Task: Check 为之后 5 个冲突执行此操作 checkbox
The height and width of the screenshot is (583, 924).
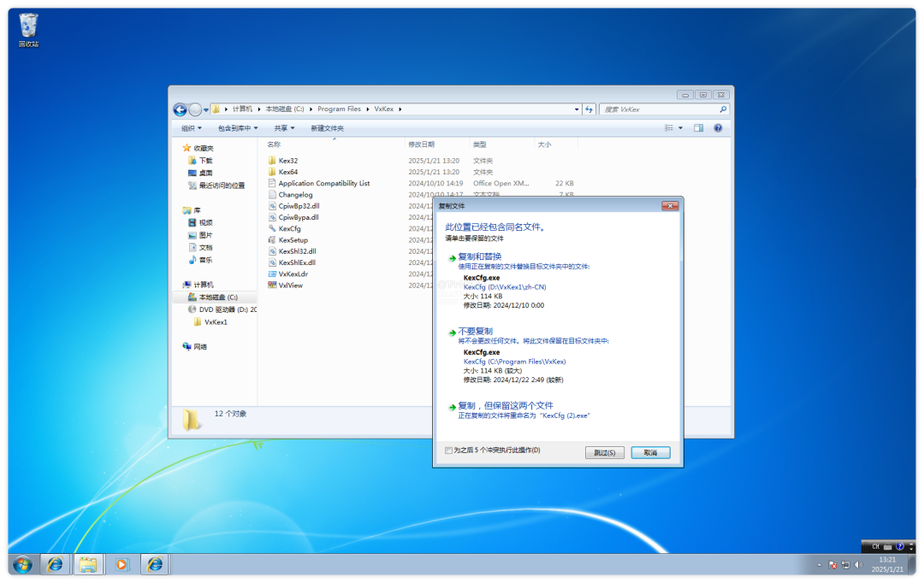Action: [x=449, y=450]
